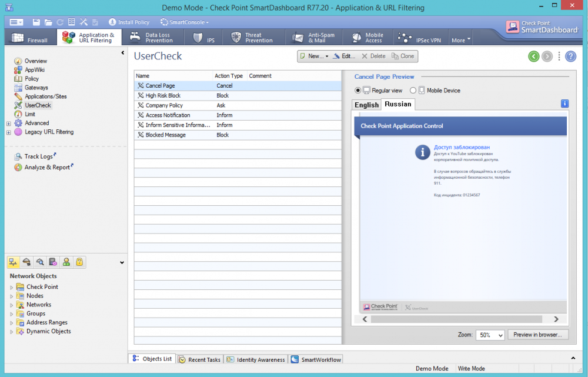Switch to the Threat Prevention tab
This screenshot has height=377, width=588.
[x=254, y=38]
